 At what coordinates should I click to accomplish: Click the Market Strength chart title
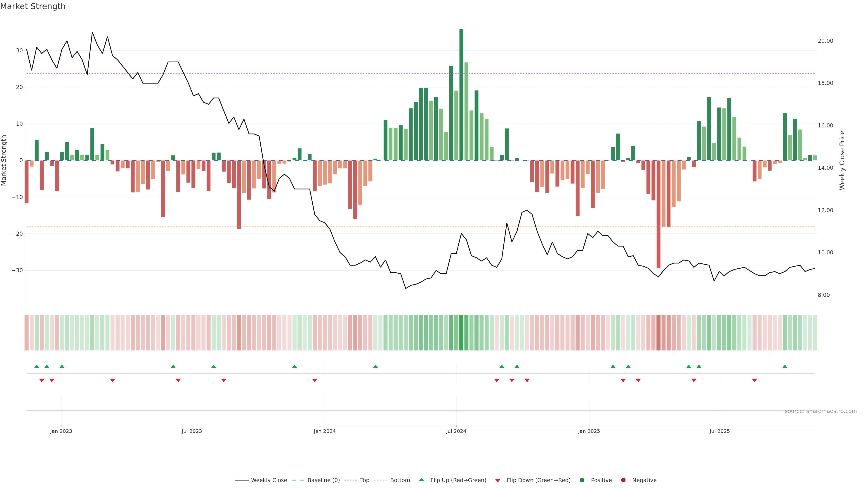click(x=33, y=6)
